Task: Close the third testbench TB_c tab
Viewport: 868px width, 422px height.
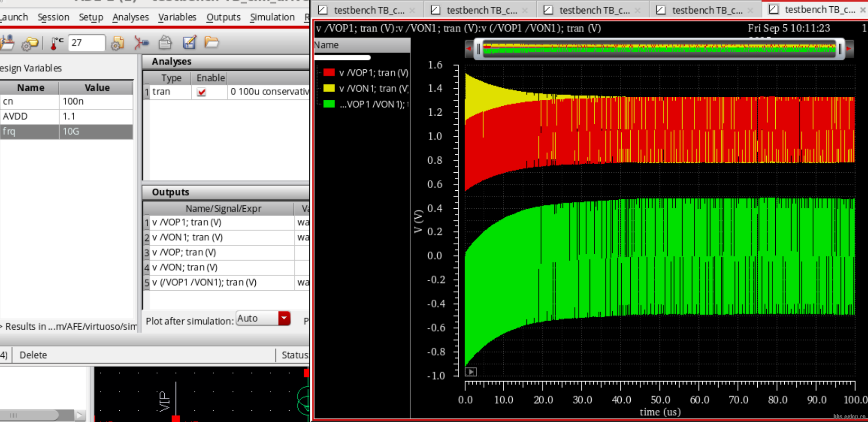Action: pyautogui.click(x=637, y=10)
